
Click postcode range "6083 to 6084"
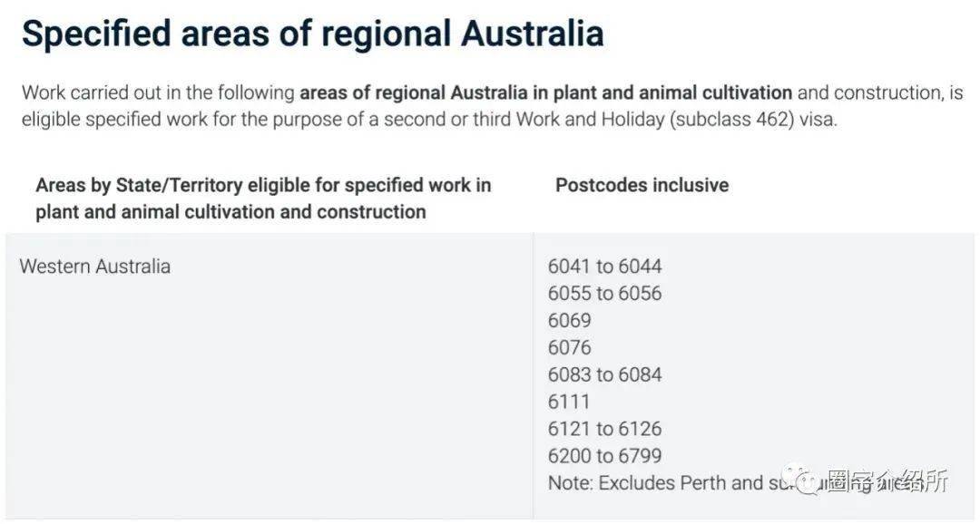point(604,374)
